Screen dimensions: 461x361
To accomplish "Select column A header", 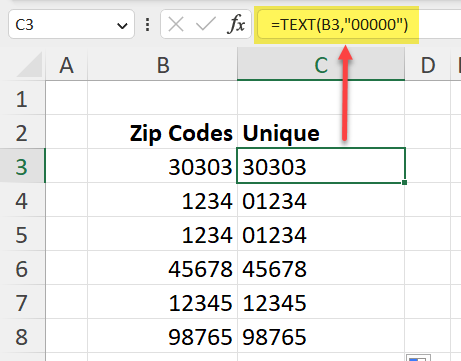I will click(x=66, y=65).
